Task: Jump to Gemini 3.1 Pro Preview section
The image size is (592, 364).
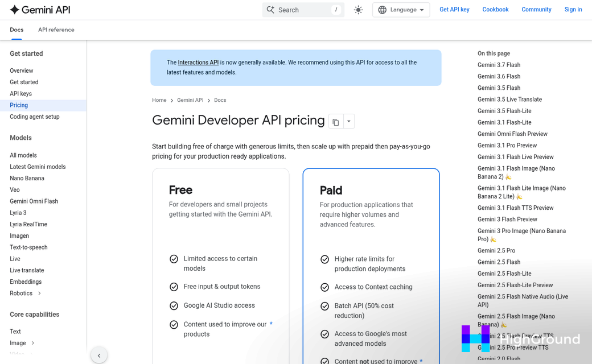Action: (507, 145)
